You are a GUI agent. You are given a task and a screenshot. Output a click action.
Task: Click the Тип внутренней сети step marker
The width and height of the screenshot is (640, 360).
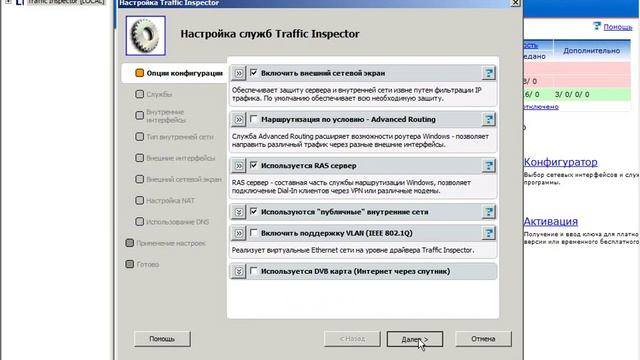tap(140, 137)
